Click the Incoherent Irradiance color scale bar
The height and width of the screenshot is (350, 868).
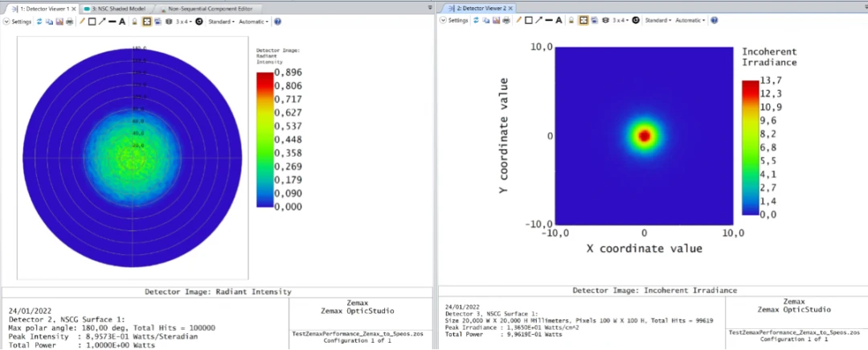tap(750, 147)
